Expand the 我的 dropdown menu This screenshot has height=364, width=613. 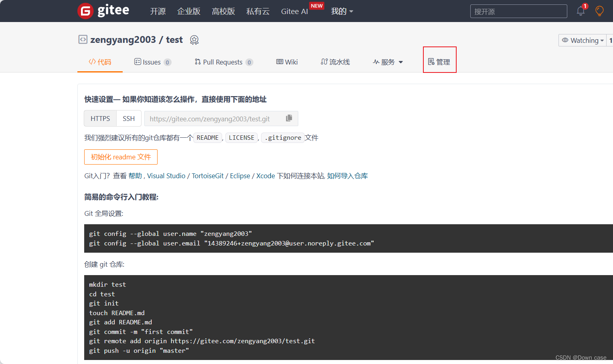click(342, 11)
